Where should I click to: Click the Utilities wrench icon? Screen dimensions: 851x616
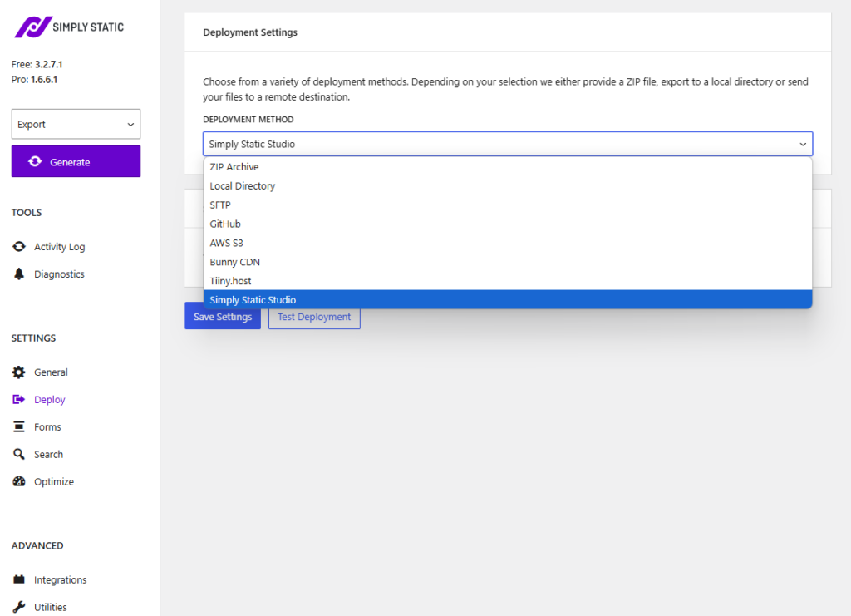(x=19, y=607)
